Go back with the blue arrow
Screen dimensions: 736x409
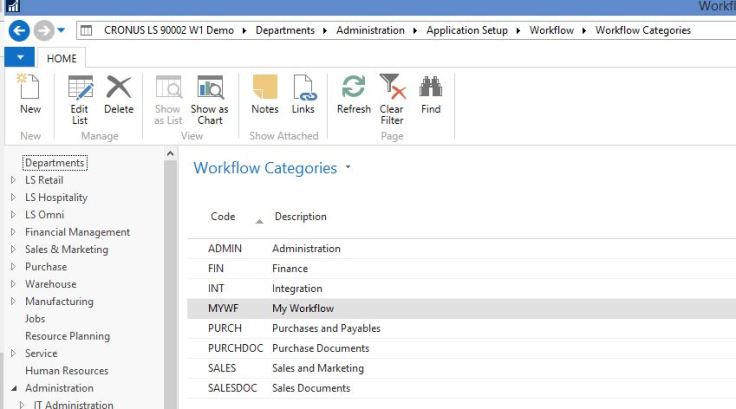click(19, 31)
